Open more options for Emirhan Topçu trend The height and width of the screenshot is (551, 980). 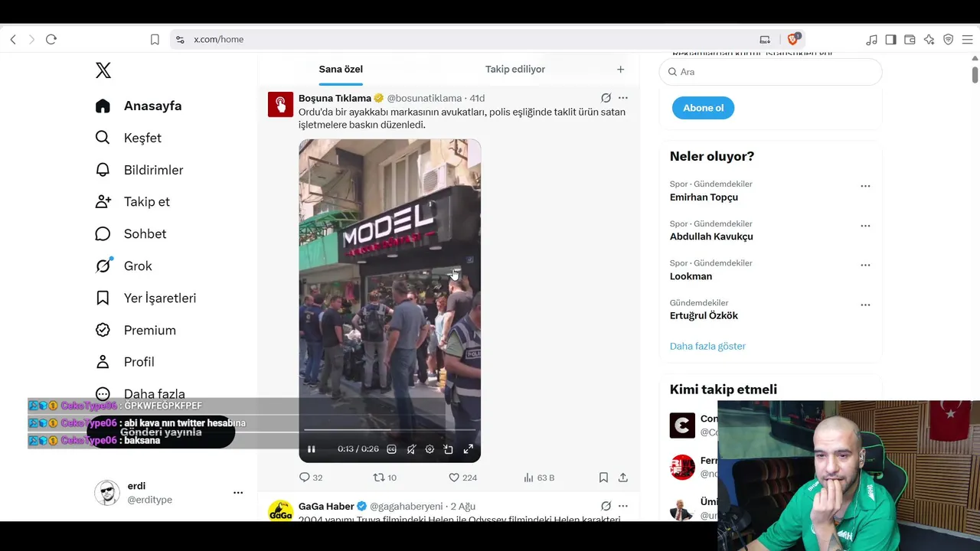tap(865, 186)
